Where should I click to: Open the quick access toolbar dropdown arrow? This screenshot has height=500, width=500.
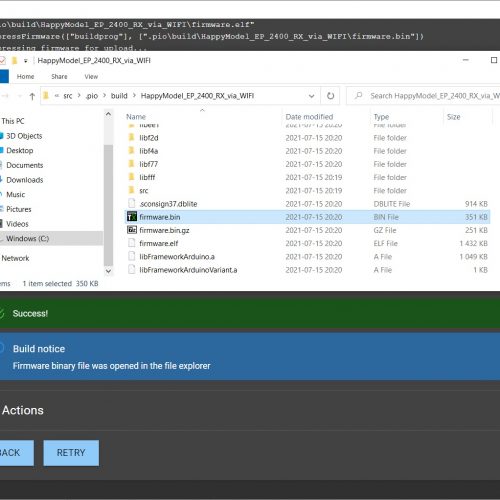26,61
